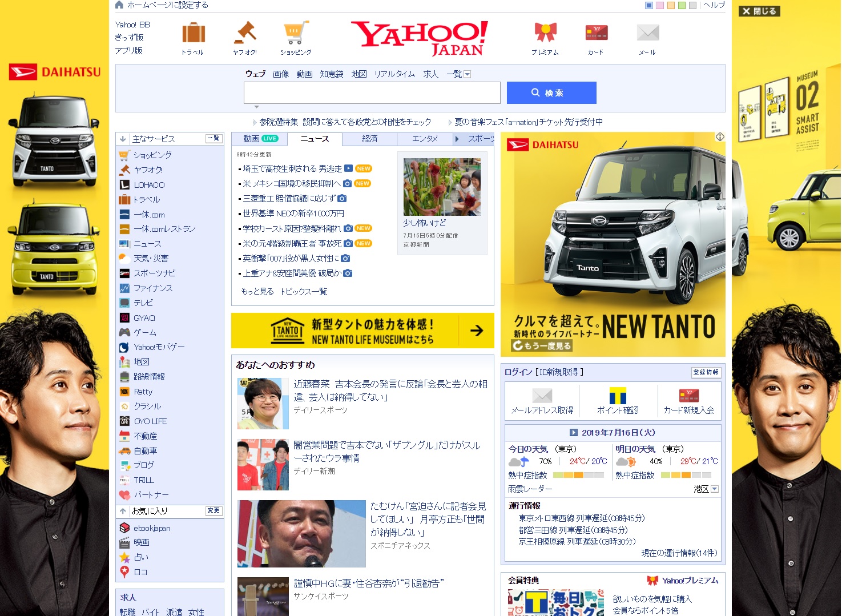Image resolution: width=842 pixels, height=616 pixels.
Task: Select the blue page theme color swatch
Action: 649,5
